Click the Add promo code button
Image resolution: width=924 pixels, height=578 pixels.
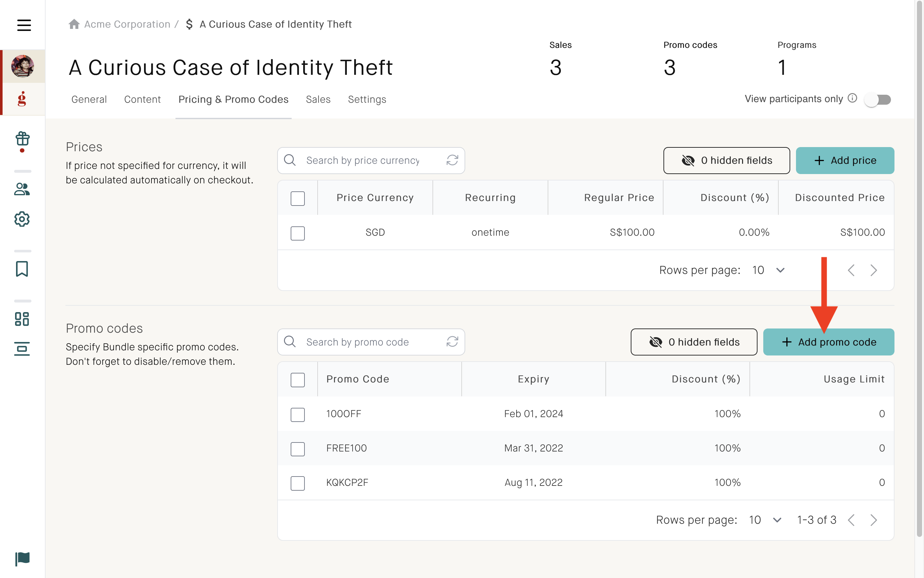click(828, 342)
